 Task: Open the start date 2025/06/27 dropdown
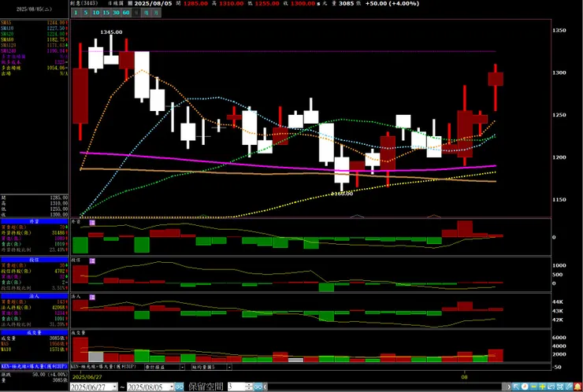(114, 387)
